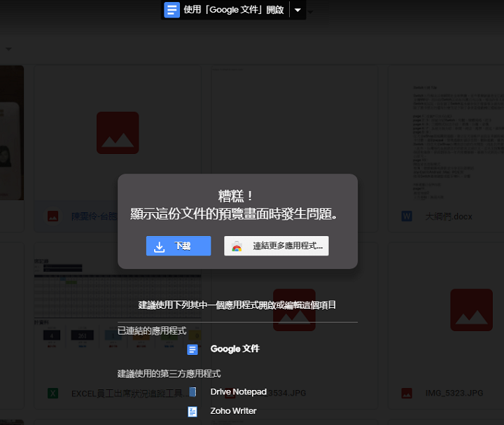
Task: Click the Google Docs icon in top bar
Action: pos(171,10)
